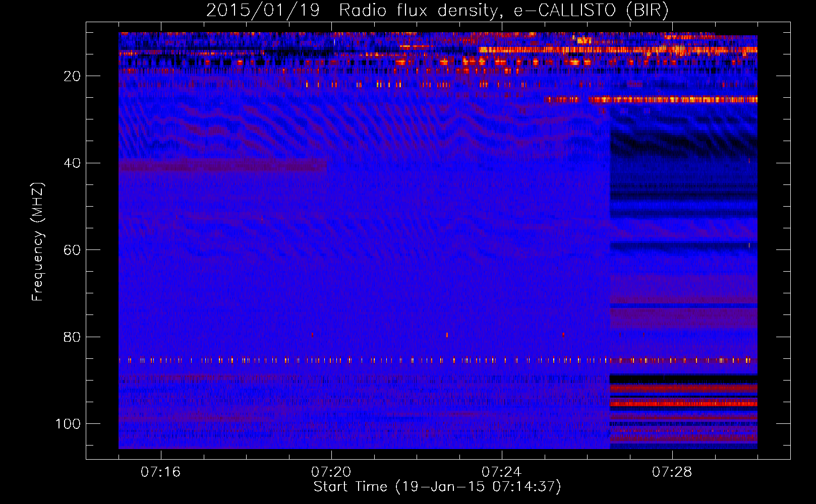Click the '20' frequency tick label

(x=72, y=76)
